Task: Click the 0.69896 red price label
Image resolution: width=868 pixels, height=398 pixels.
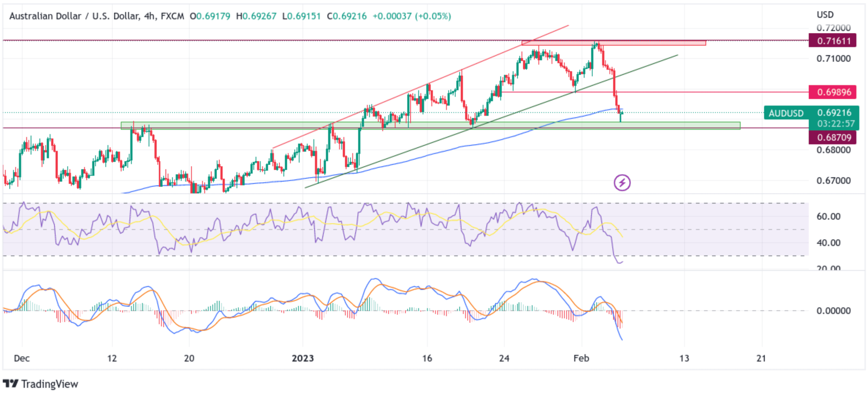Action: tap(832, 92)
